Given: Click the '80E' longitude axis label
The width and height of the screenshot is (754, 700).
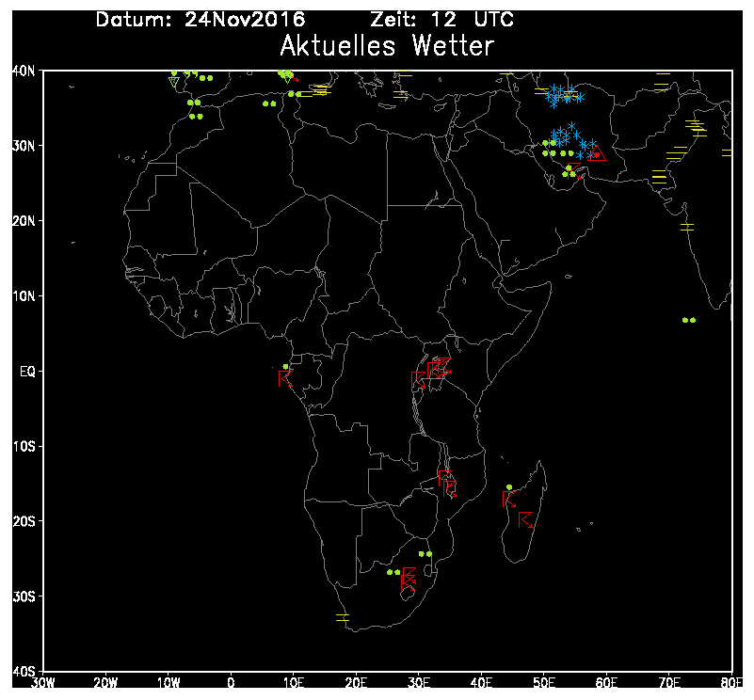Looking at the screenshot, I should 731,683.
